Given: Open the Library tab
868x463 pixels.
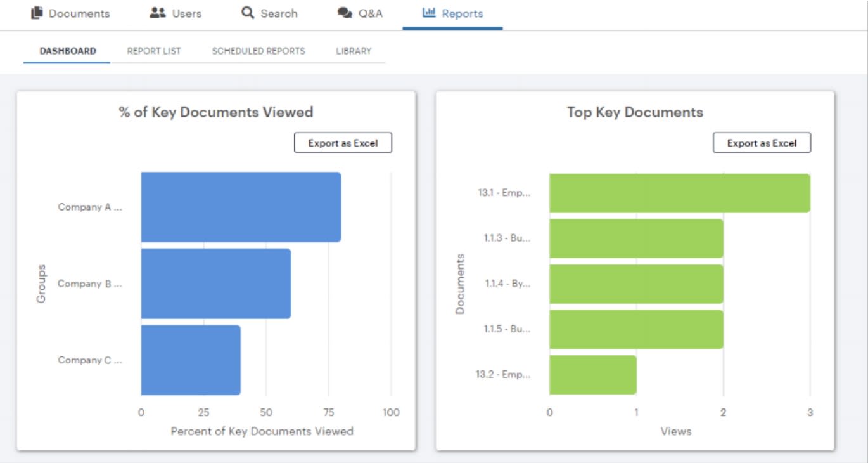Looking at the screenshot, I should click(354, 51).
